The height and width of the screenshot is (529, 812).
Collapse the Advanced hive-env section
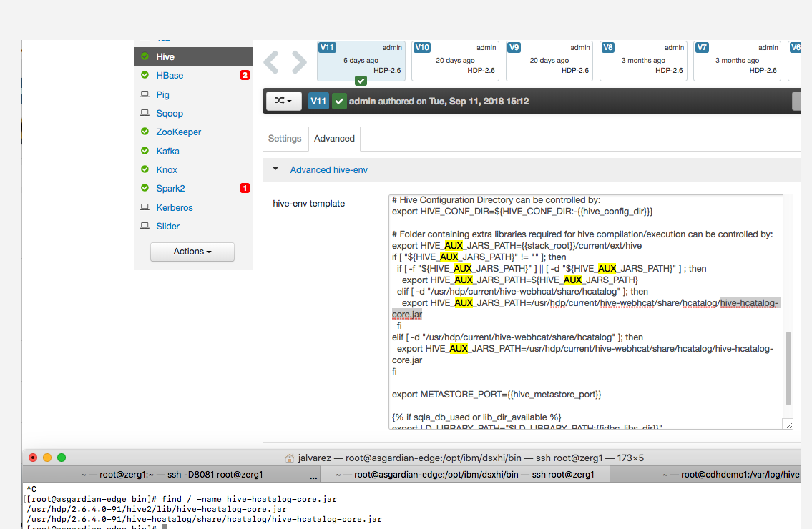coord(276,170)
